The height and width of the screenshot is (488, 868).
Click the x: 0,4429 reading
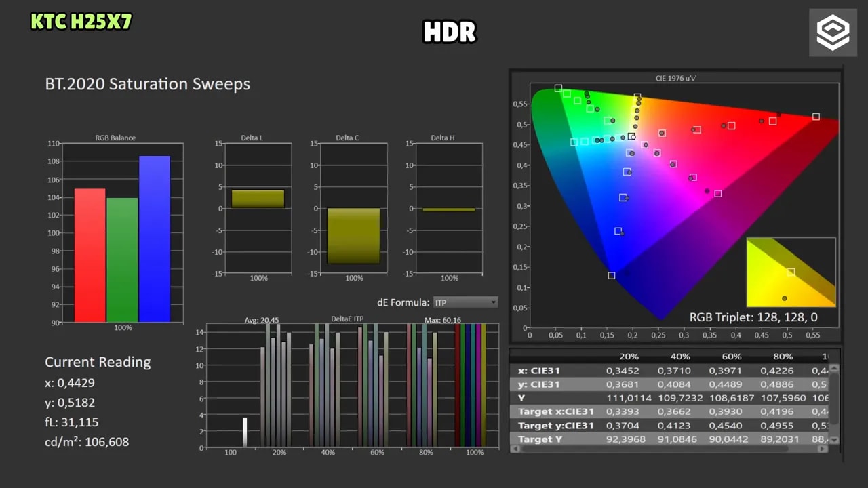[x=70, y=382]
